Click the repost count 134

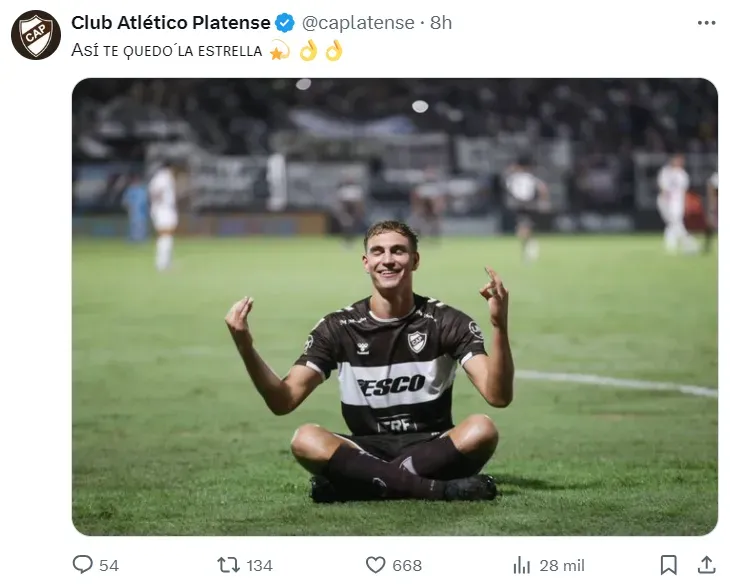(260, 565)
